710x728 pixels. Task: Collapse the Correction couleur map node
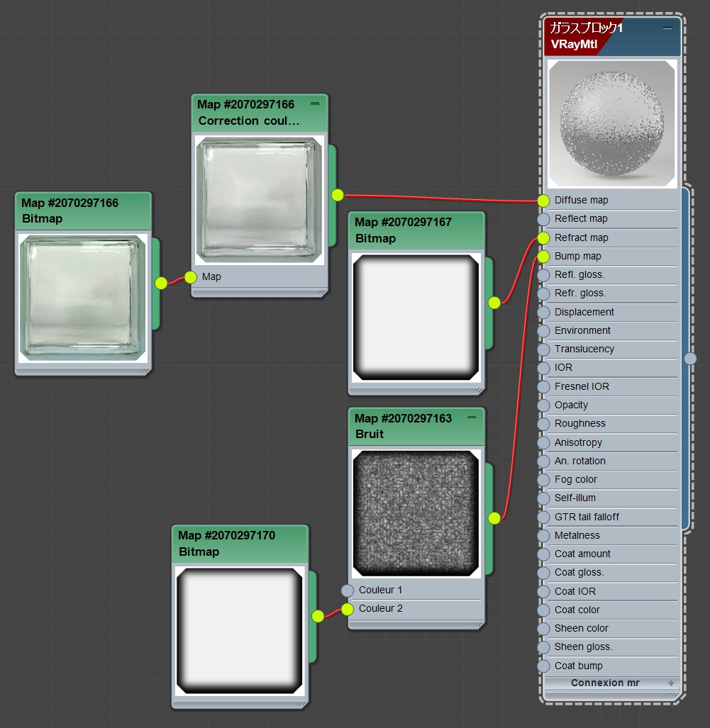tap(315, 104)
